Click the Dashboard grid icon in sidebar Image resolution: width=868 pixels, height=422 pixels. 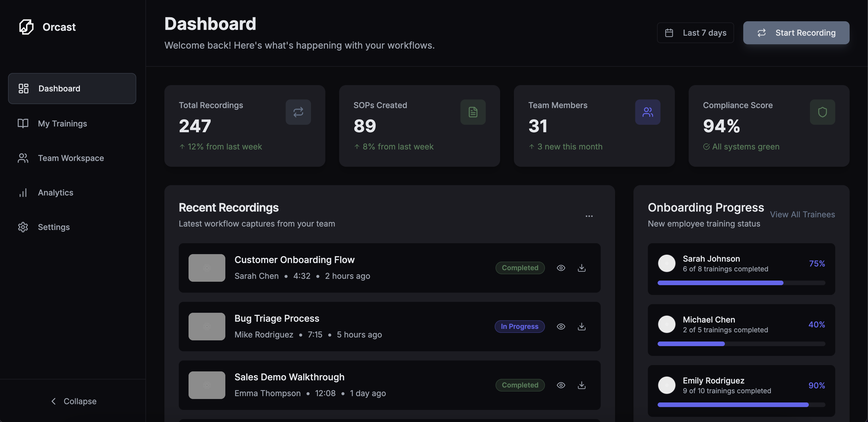tap(23, 88)
